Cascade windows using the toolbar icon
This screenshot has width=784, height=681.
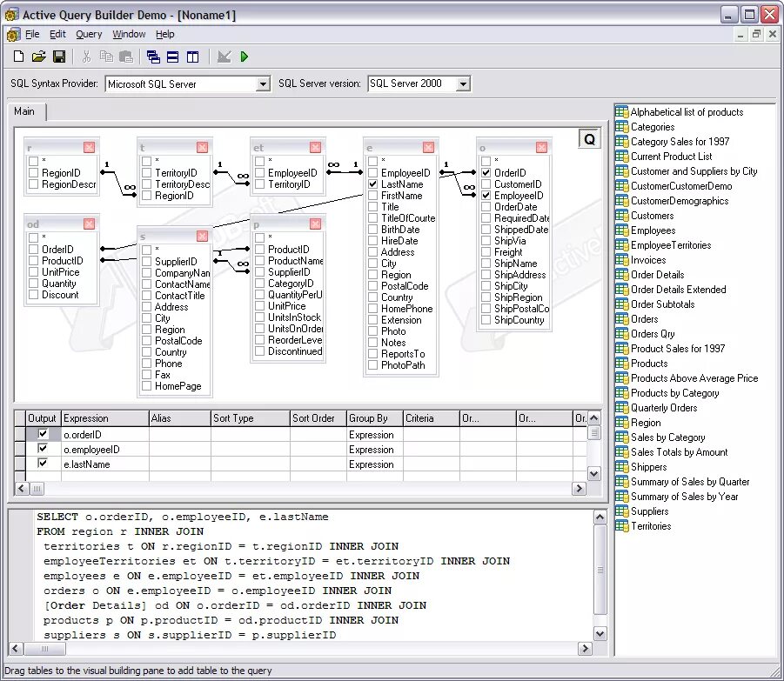(x=153, y=57)
